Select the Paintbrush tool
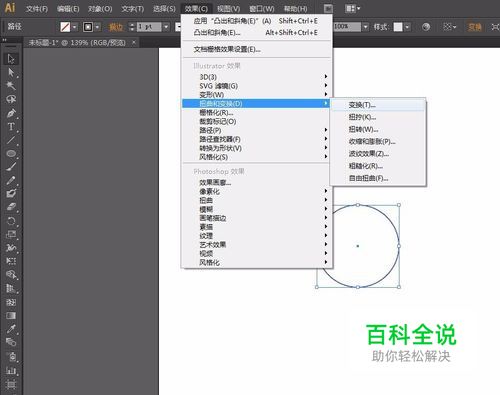 click(x=11, y=167)
